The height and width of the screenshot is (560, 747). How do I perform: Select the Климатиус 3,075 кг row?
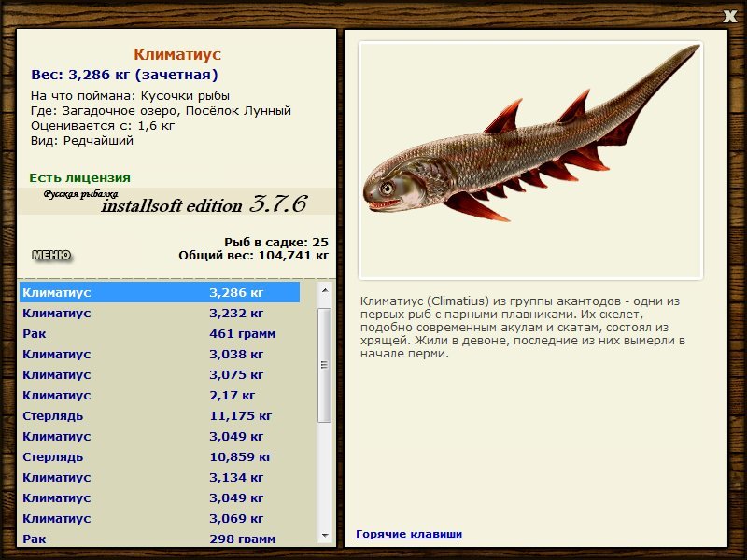click(x=160, y=374)
